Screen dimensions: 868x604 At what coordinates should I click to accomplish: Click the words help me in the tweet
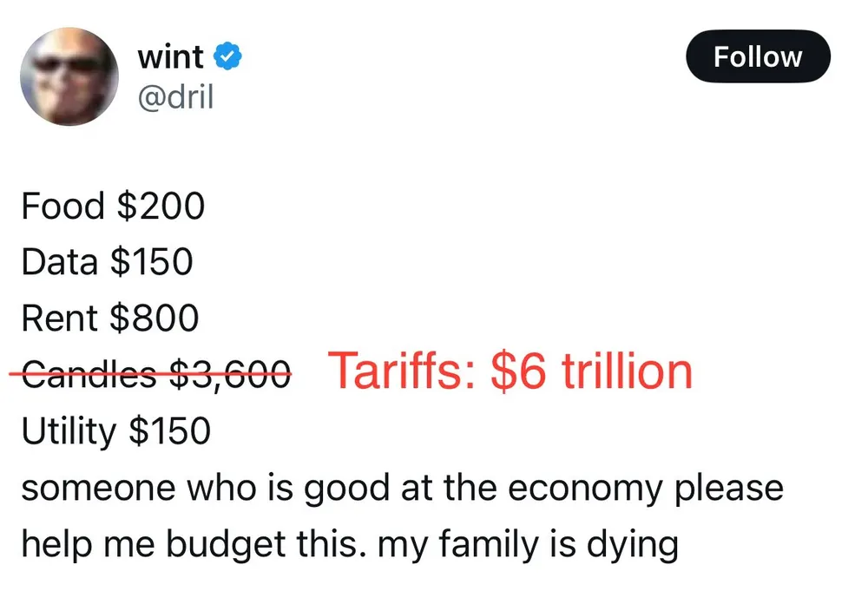pyautogui.click(x=88, y=544)
